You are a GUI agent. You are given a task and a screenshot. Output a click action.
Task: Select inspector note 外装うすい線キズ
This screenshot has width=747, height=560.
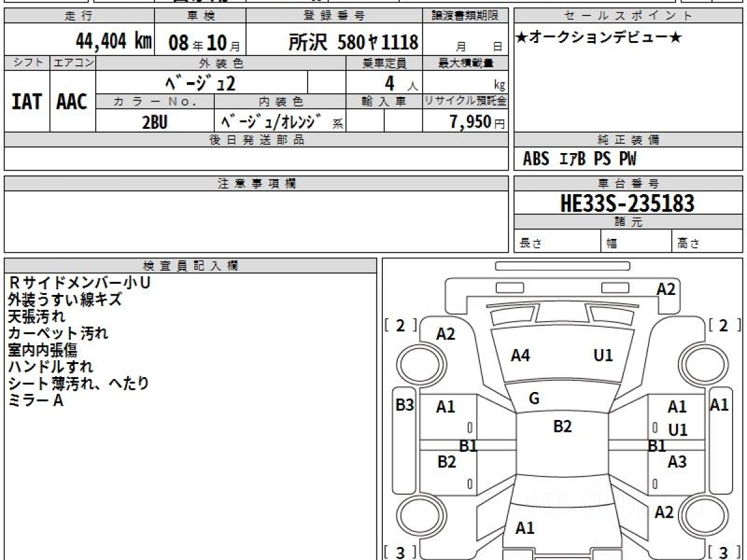(x=65, y=299)
